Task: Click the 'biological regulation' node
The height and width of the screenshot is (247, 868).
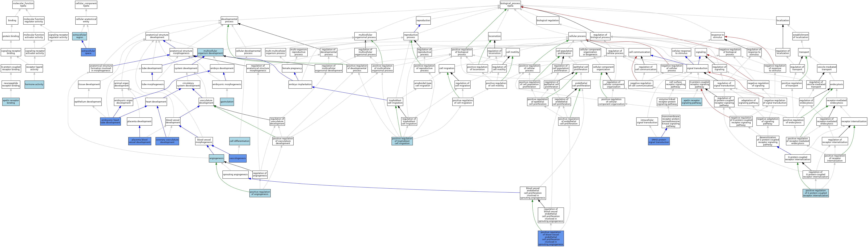Action: [x=548, y=20]
